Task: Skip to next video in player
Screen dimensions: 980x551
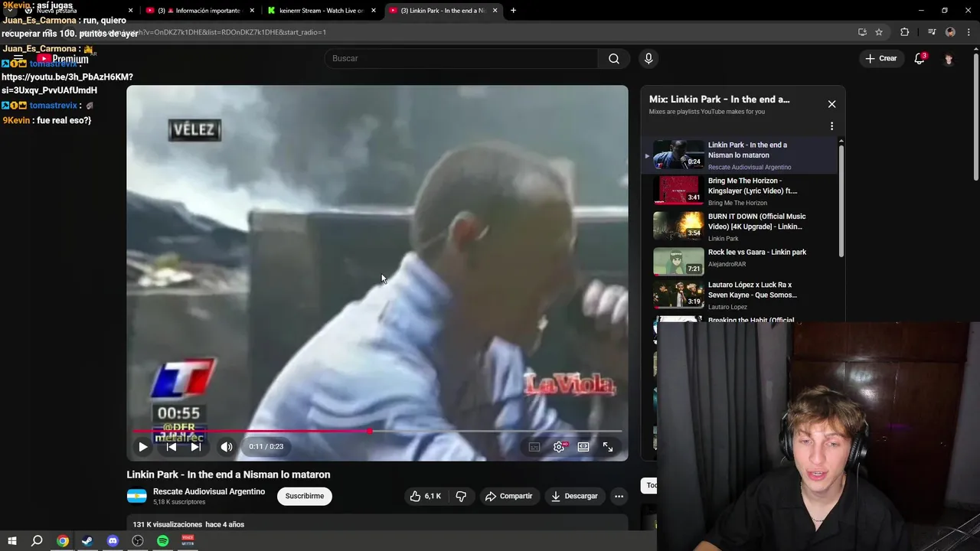Action: (x=196, y=447)
